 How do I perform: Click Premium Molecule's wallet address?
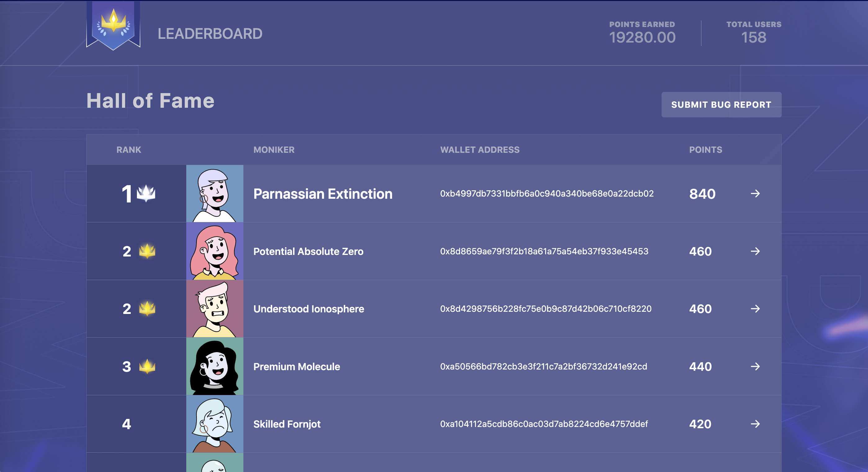(x=543, y=366)
